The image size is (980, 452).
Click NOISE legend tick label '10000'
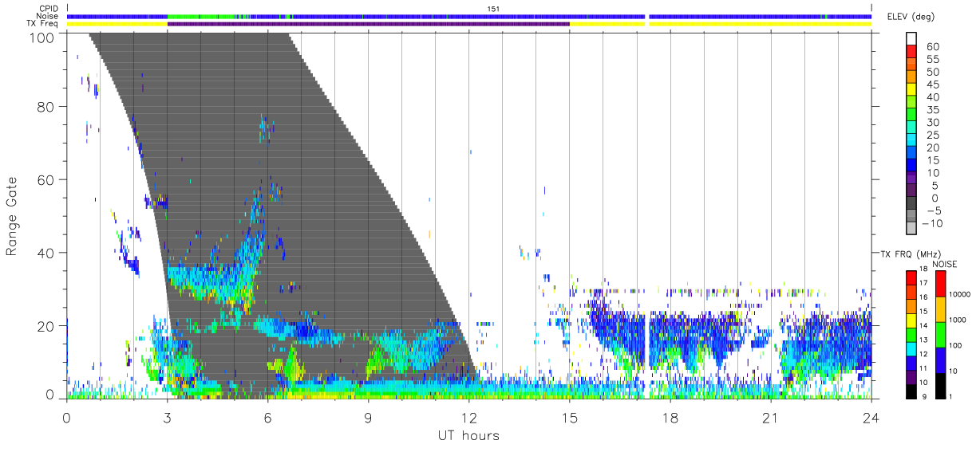point(960,294)
